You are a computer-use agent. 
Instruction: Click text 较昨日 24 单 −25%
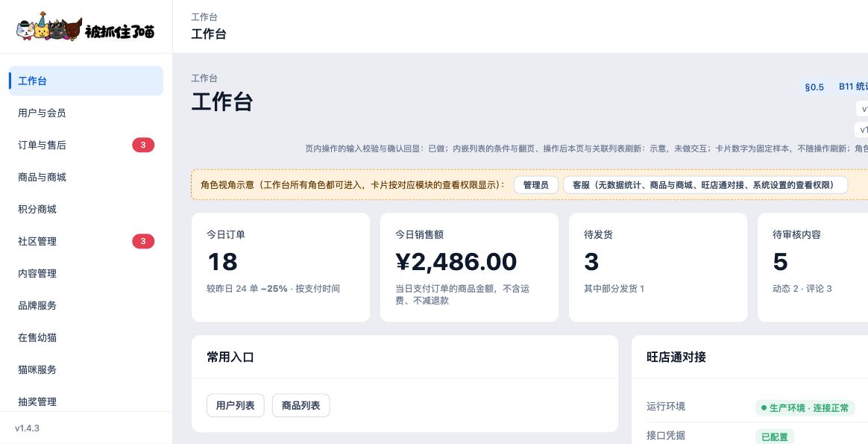(247, 289)
